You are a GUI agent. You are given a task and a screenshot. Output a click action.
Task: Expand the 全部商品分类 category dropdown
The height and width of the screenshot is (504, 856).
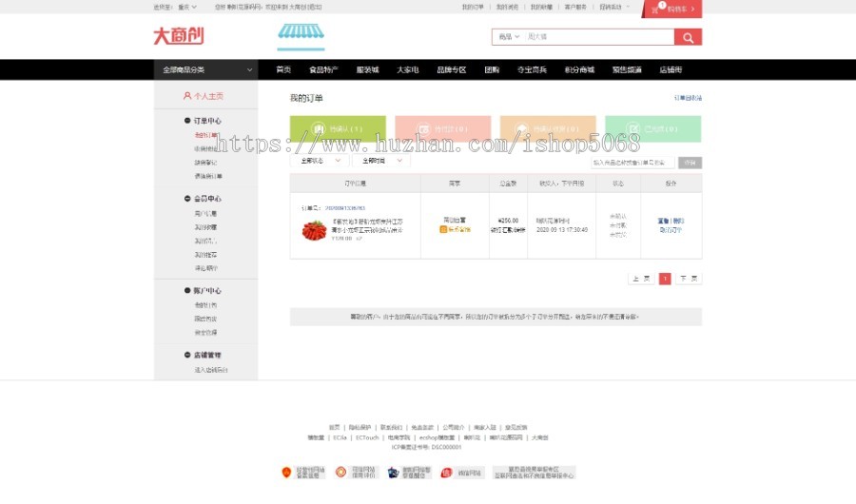click(x=205, y=69)
